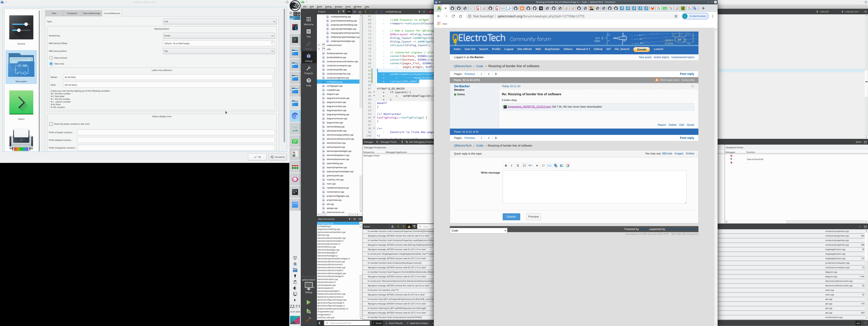Open the Type dropdown showing Coil
This screenshot has width=868, height=326.
pyautogui.click(x=219, y=22)
